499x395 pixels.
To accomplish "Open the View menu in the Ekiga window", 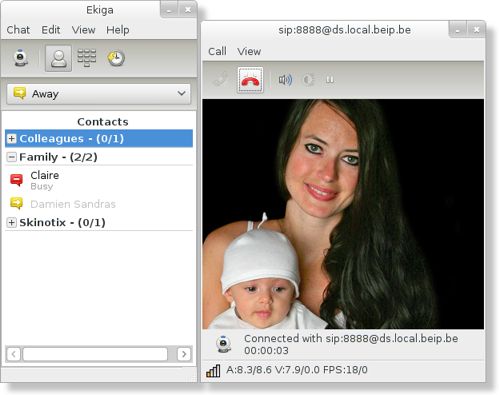I will pos(83,30).
